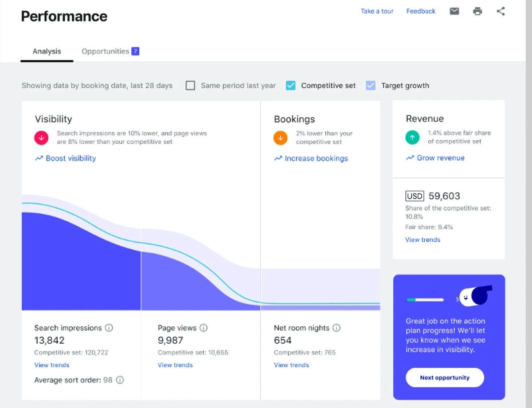Click the print icon
Screen dimensions: 532x408
(477, 11)
